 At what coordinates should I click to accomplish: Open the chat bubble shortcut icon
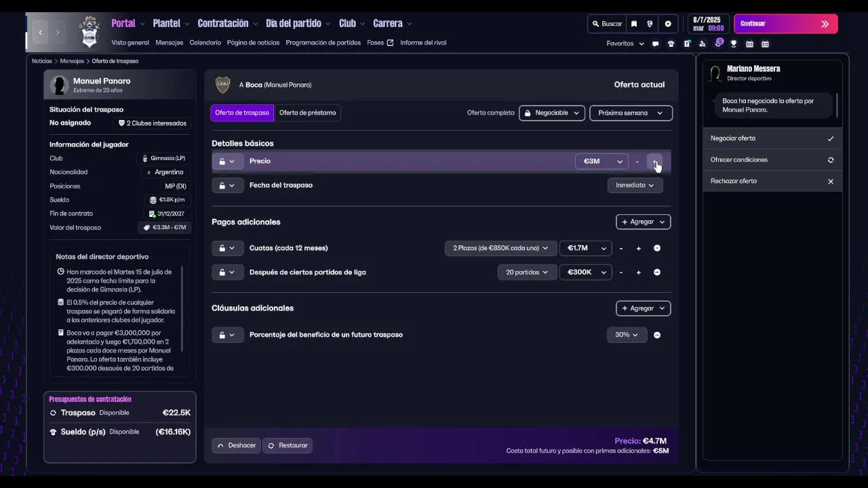655,43
